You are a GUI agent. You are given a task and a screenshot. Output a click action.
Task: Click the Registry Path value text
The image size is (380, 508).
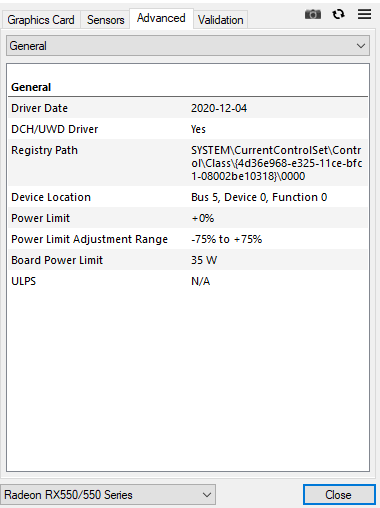pos(276,163)
